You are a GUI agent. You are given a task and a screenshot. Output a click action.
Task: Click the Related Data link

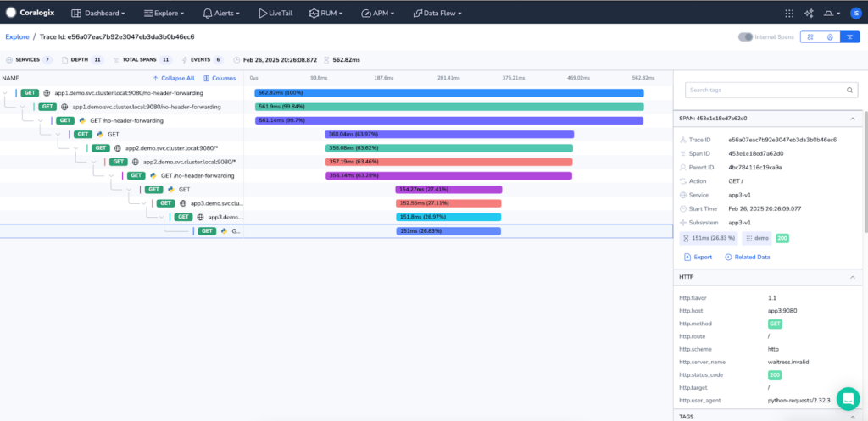(748, 257)
